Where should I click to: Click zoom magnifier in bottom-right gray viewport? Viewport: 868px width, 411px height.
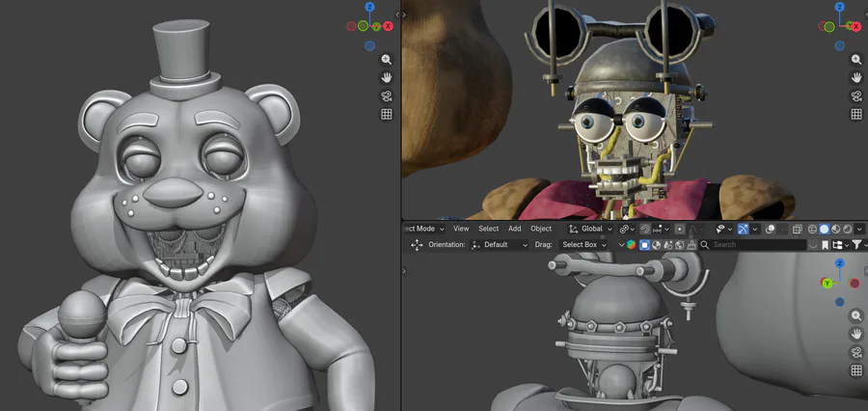click(x=855, y=315)
